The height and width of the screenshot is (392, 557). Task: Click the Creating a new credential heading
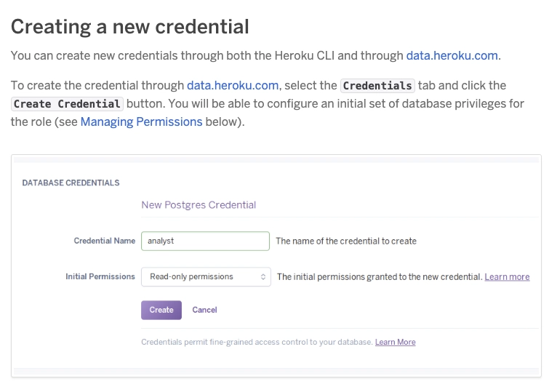tap(130, 27)
